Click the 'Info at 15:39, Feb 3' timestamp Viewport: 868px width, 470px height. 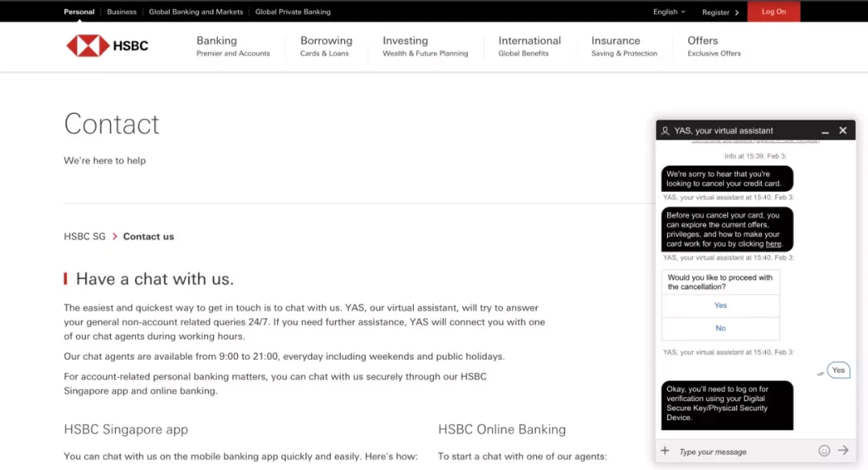[x=755, y=156]
